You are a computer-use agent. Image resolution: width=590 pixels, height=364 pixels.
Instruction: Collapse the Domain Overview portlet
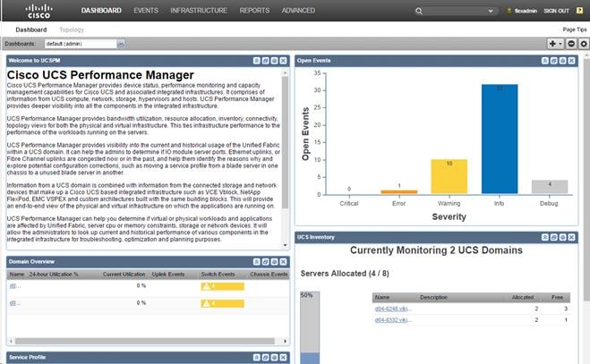point(257,262)
